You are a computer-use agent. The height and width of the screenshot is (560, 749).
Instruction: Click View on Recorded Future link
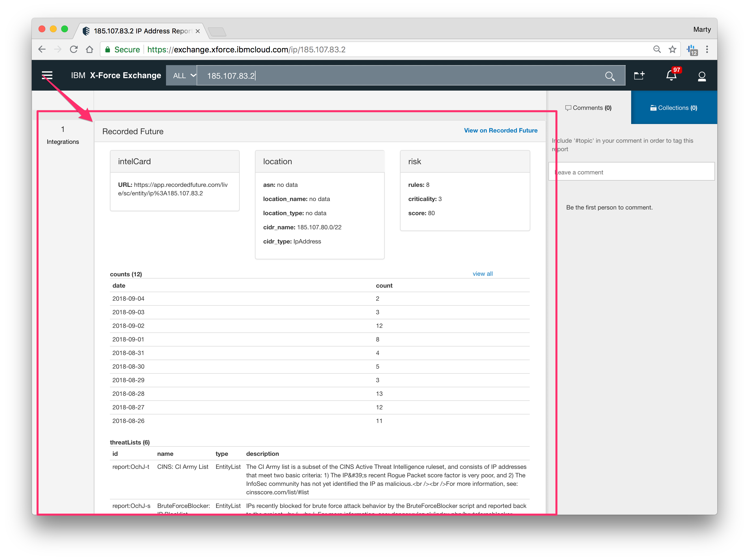click(501, 131)
